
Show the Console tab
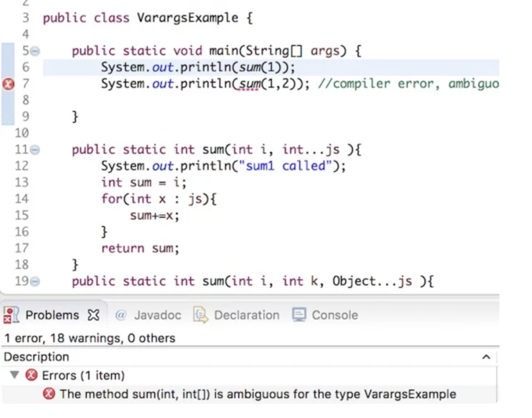[335, 315]
